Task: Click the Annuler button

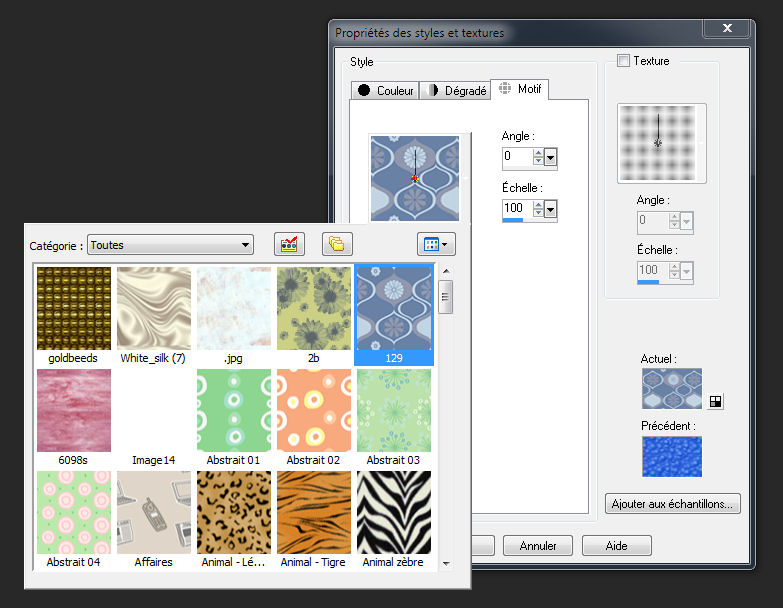Action: click(x=537, y=546)
